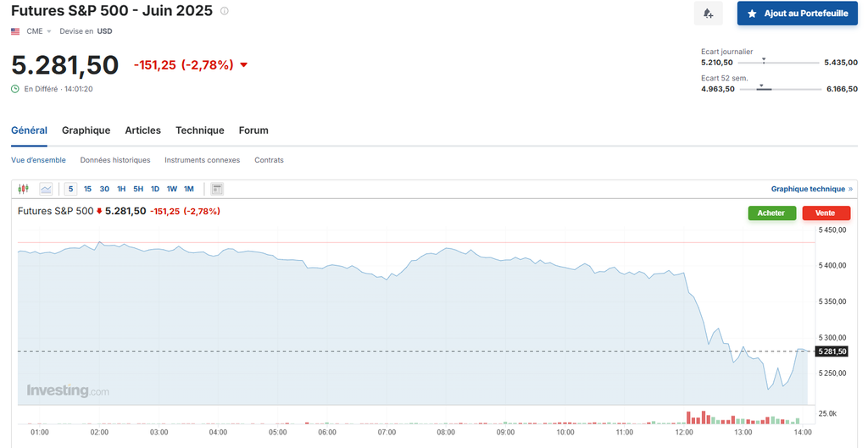Set chart interval to 1D
Viewport: 868px width, 448px height.
coord(155,189)
